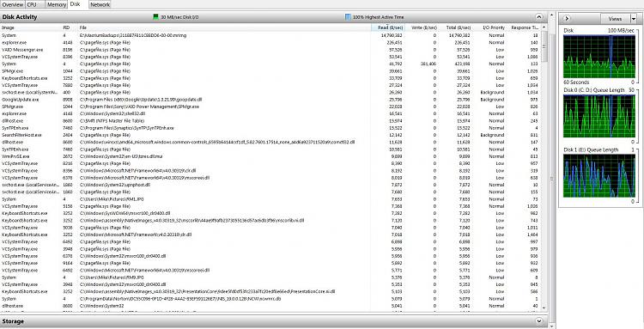Click the blue Highest Active Time icon
Screen dimensions: 644x329
pos(348,17)
